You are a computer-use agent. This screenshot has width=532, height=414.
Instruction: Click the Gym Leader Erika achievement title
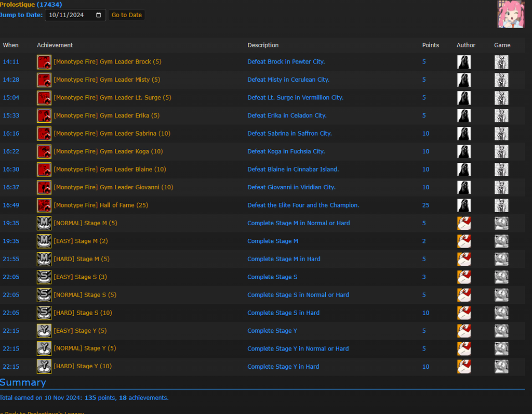point(107,115)
